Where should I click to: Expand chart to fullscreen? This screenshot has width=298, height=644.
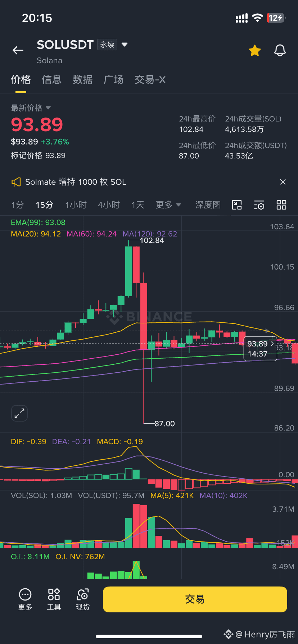(x=19, y=413)
